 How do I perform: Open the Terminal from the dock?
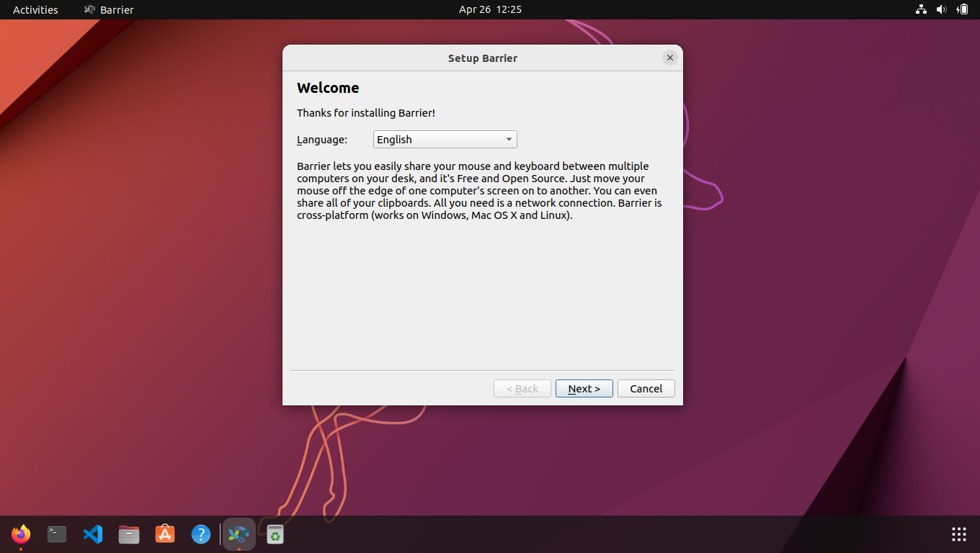56,534
